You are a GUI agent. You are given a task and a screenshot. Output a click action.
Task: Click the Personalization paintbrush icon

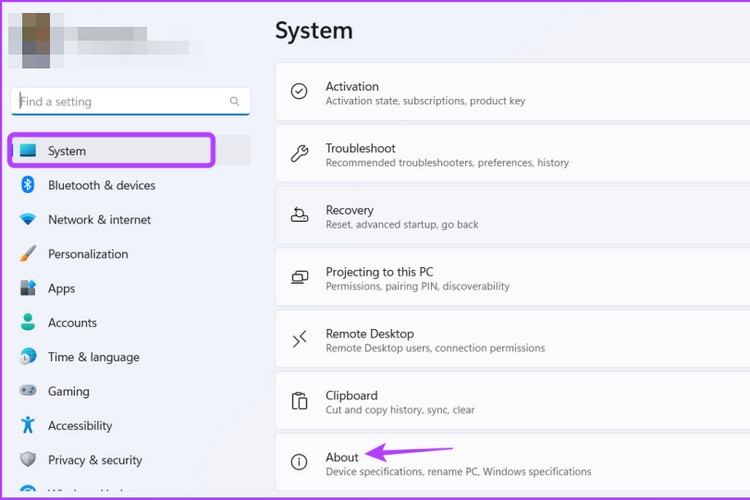(x=28, y=254)
